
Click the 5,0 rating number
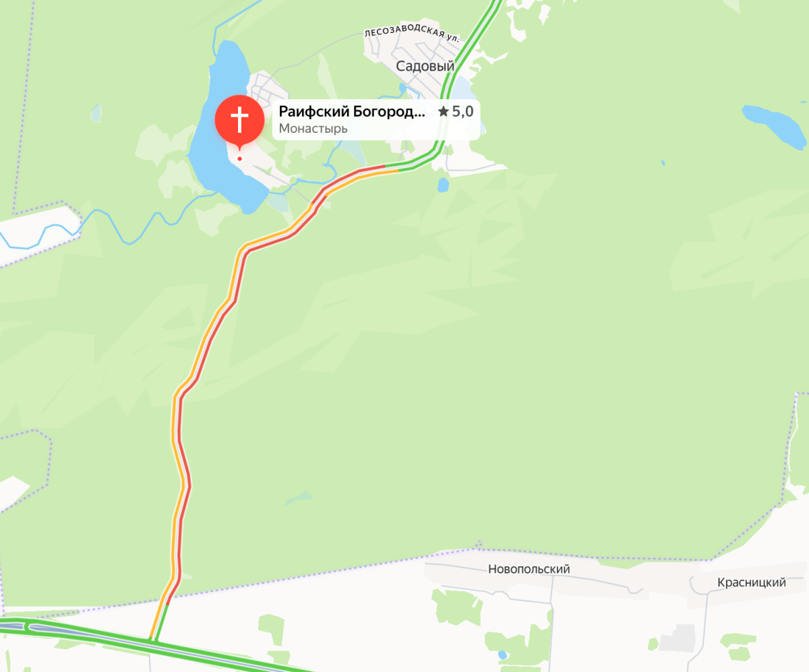click(462, 111)
